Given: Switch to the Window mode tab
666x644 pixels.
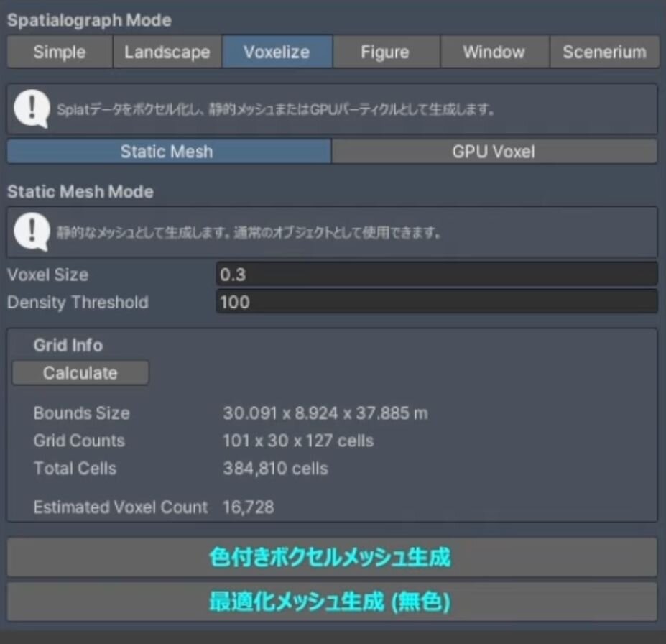Looking at the screenshot, I should pyautogui.click(x=494, y=52).
